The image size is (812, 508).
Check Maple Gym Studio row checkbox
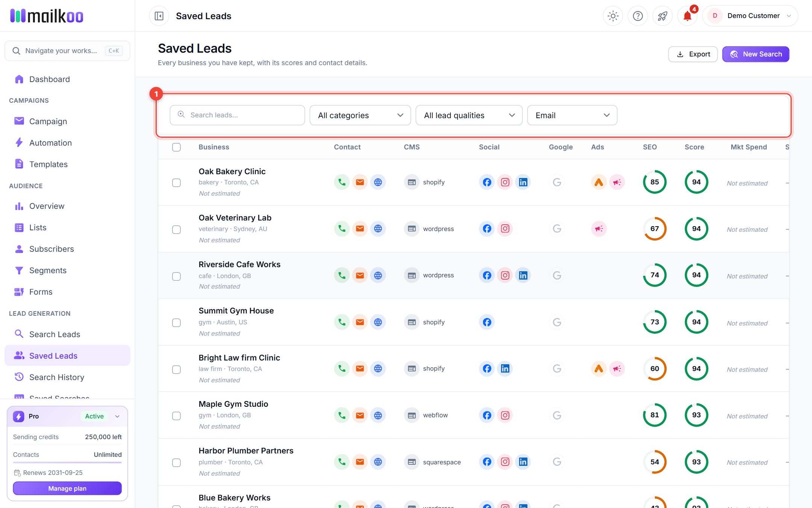pos(176,416)
